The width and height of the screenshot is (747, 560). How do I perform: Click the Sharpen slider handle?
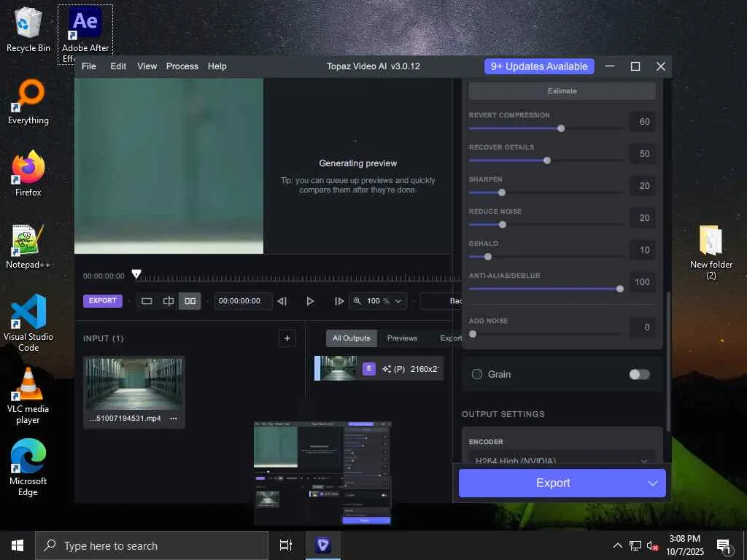tap(502, 192)
